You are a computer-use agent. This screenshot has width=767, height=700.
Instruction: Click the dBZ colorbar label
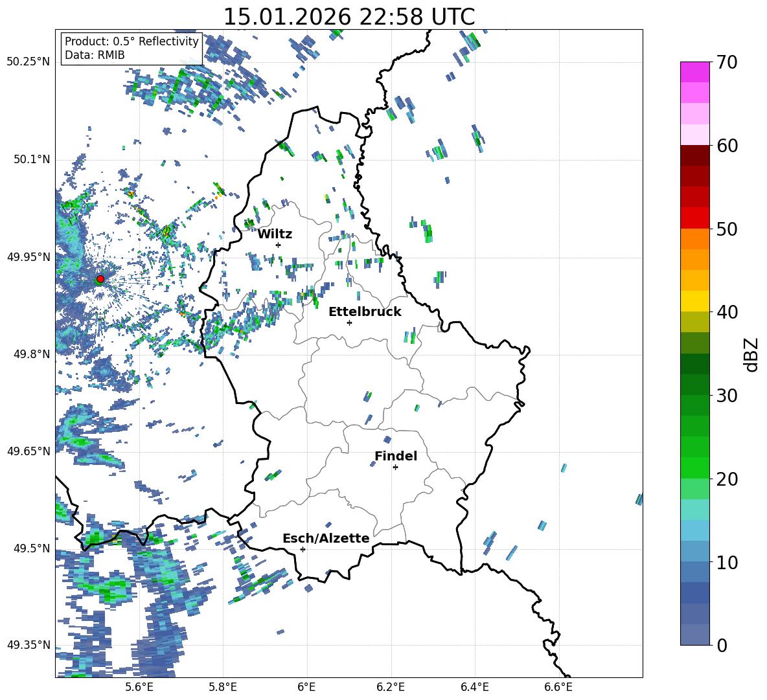point(752,354)
